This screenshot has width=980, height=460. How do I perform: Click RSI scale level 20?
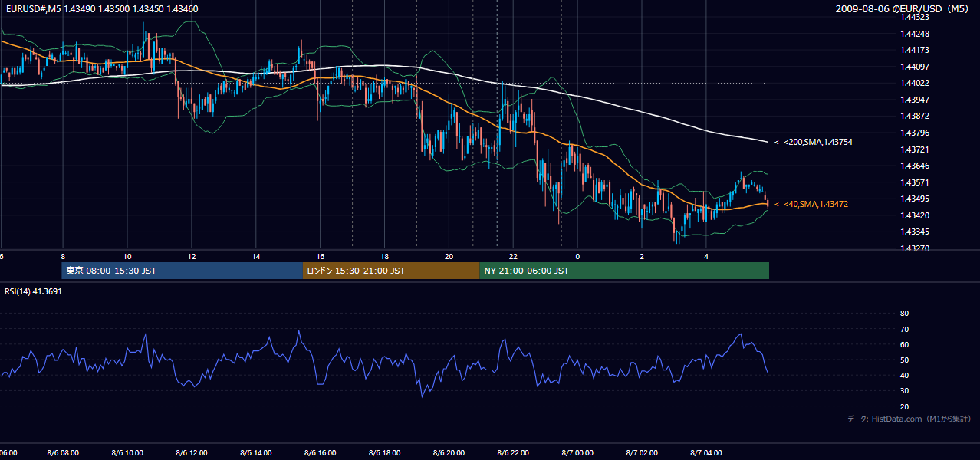click(x=904, y=406)
